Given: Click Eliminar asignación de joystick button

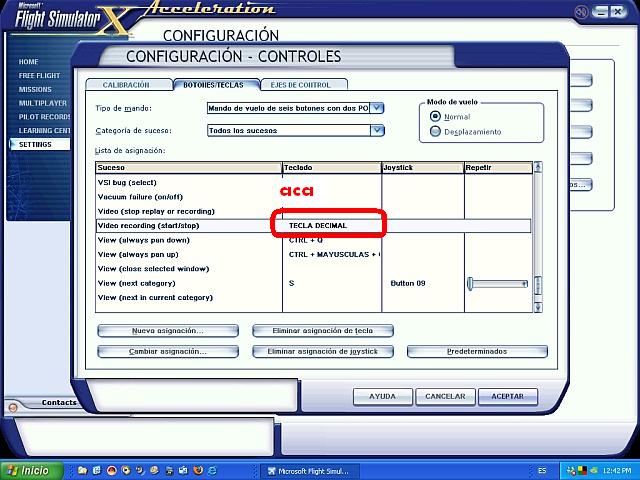Looking at the screenshot, I should pos(323,351).
